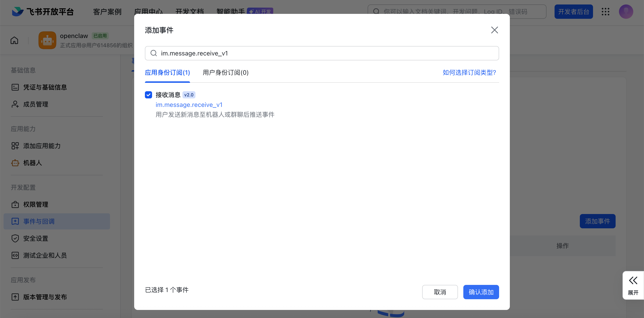644x318 pixels.
Task: Open 成员管理 member management
Action: pyautogui.click(x=36, y=104)
